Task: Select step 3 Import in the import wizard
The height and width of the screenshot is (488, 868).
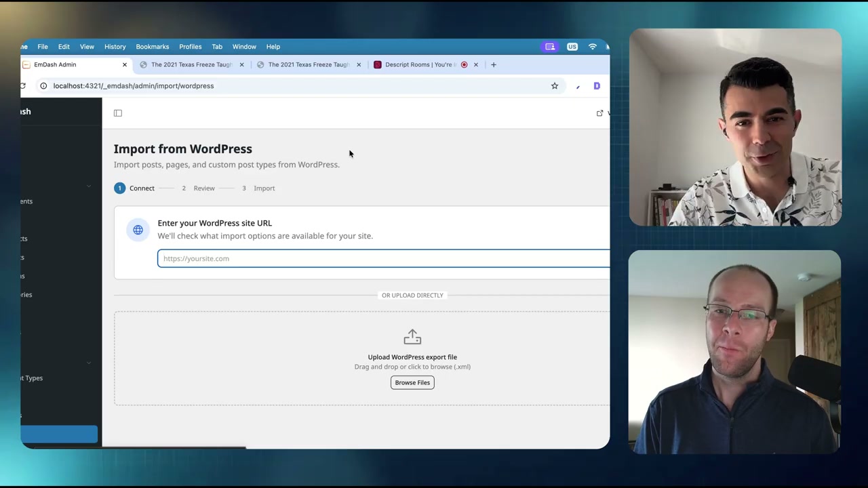Action: pyautogui.click(x=258, y=188)
